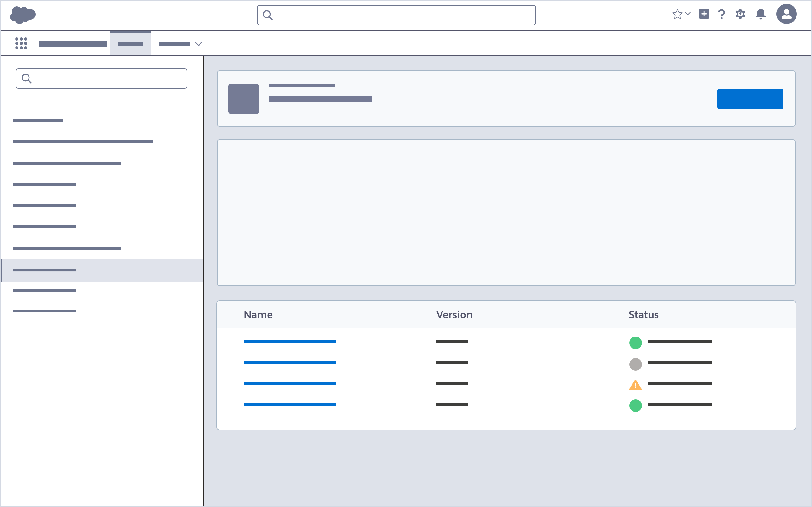Image resolution: width=812 pixels, height=507 pixels.
Task: Toggle the Favorites star icon
Action: (x=678, y=14)
